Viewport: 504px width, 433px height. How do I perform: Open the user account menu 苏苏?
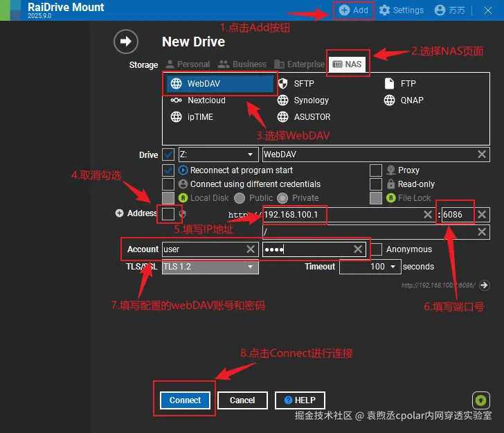tap(450, 10)
